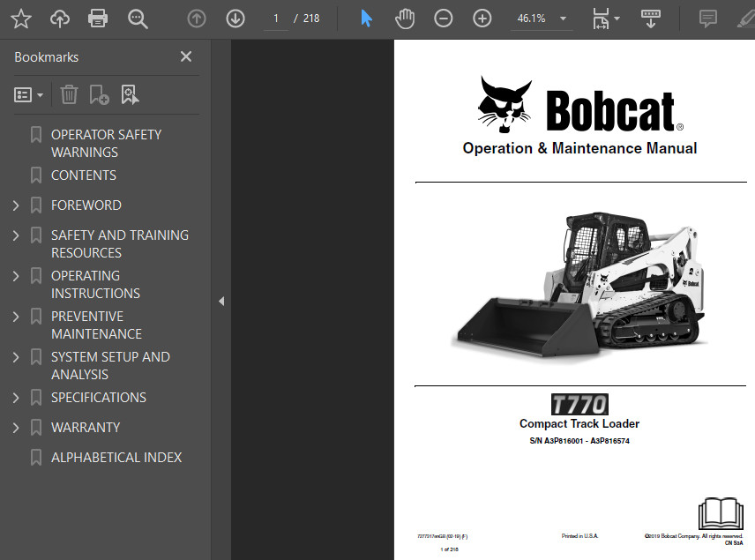Print the document

click(98, 19)
